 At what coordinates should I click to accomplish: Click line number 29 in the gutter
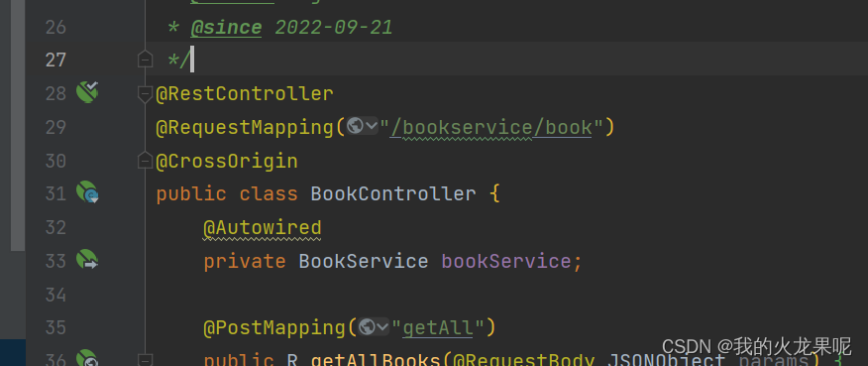click(x=55, y=128)
